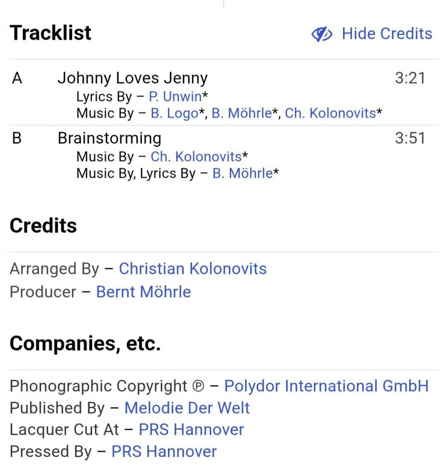Open Melodie Der Welt publisher link
This screenshot has height=476, width=448.
tap(187, 408)
